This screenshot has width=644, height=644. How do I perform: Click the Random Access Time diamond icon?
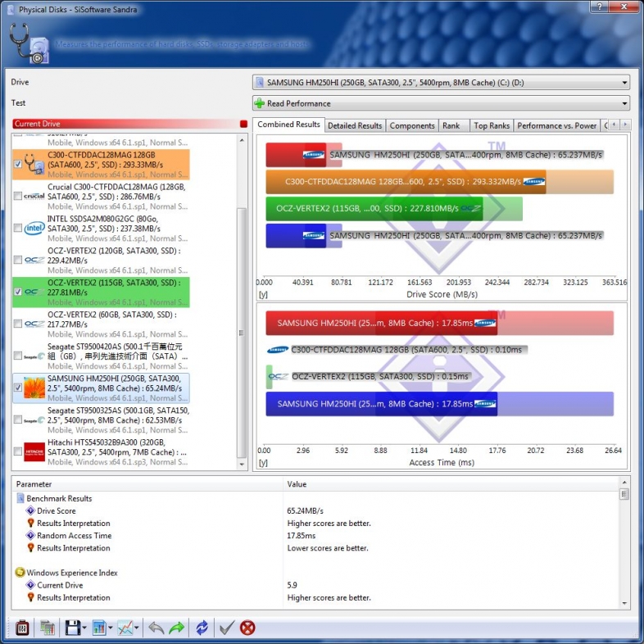(30, 535)
